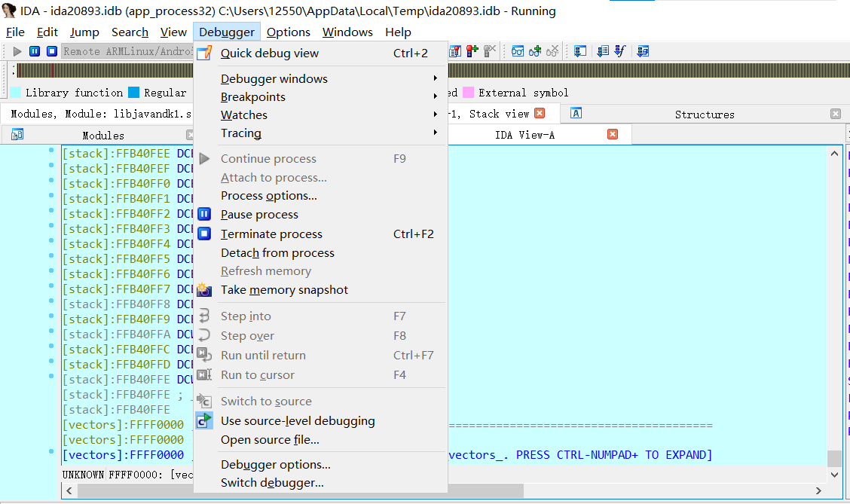This screenshot has height=504, width=850.
Task: Open the Edit menu
Action: click(x=47, y=32)
